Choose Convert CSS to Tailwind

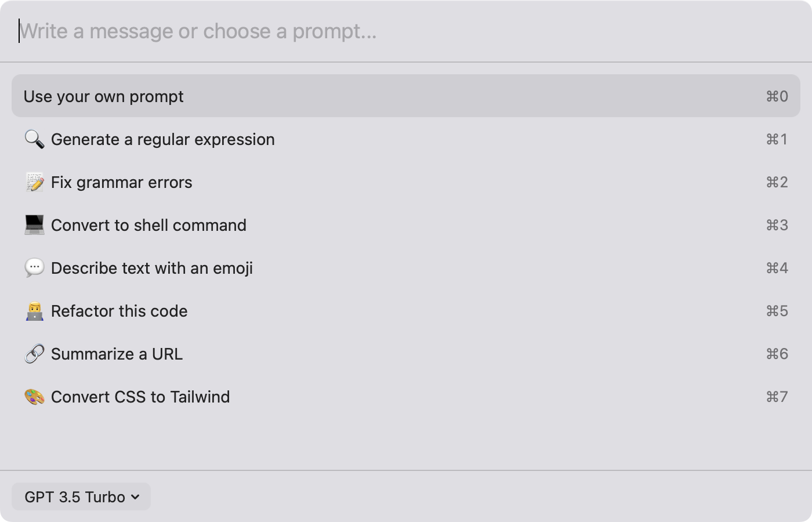click(140, 397)
